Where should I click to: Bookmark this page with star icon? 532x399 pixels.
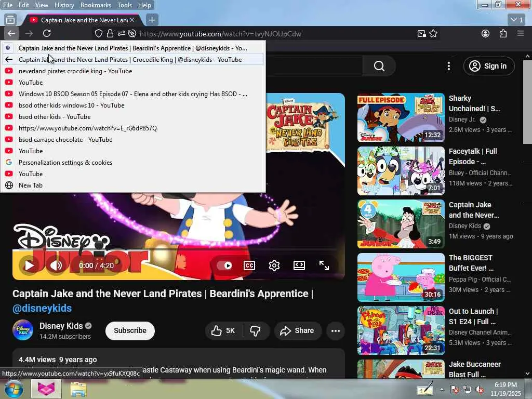[x=433, y=33]
